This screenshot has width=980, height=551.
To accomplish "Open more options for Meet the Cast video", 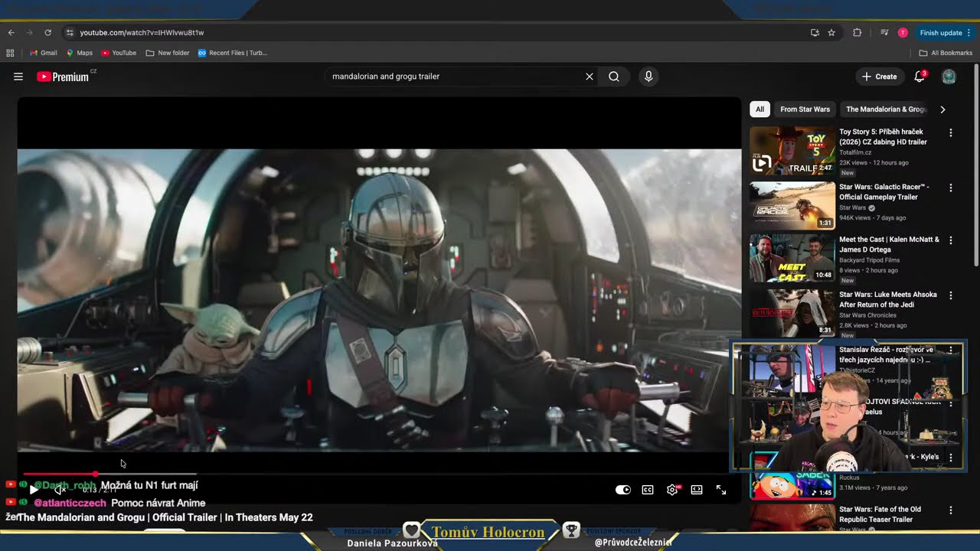I will tap(951, 240).
